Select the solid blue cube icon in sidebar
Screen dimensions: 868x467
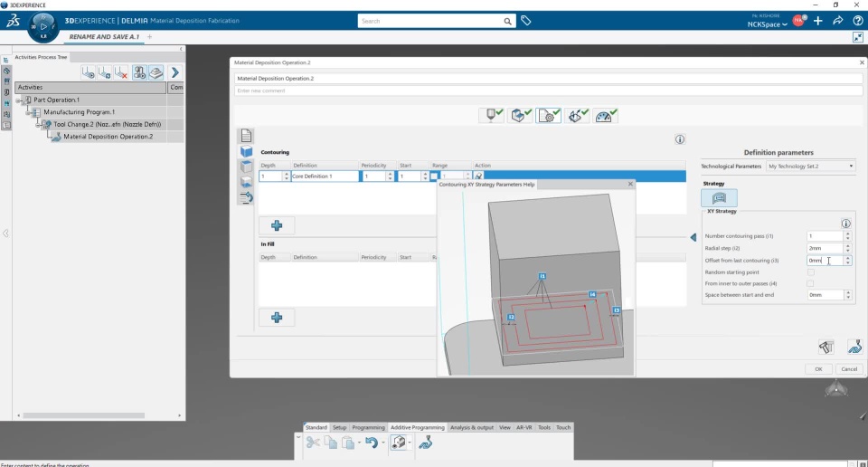(x=246, y=151)
